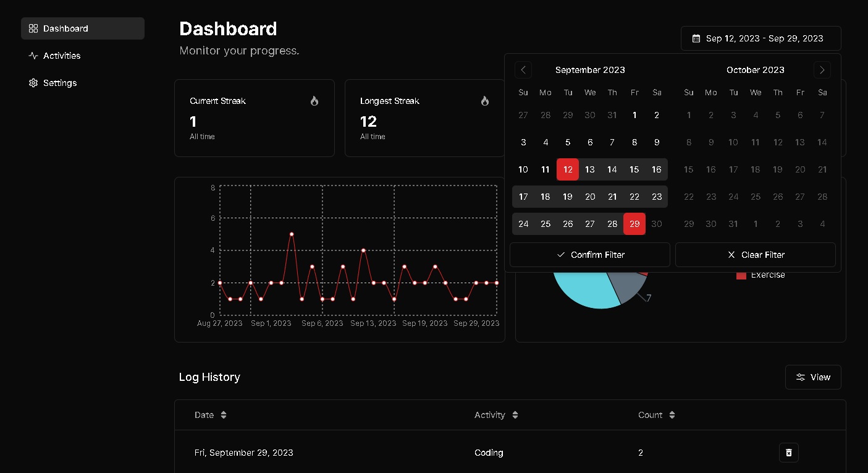Click the previous month arrow in calendar
Viewport: 868px width, 473px height.
[523, 70]
